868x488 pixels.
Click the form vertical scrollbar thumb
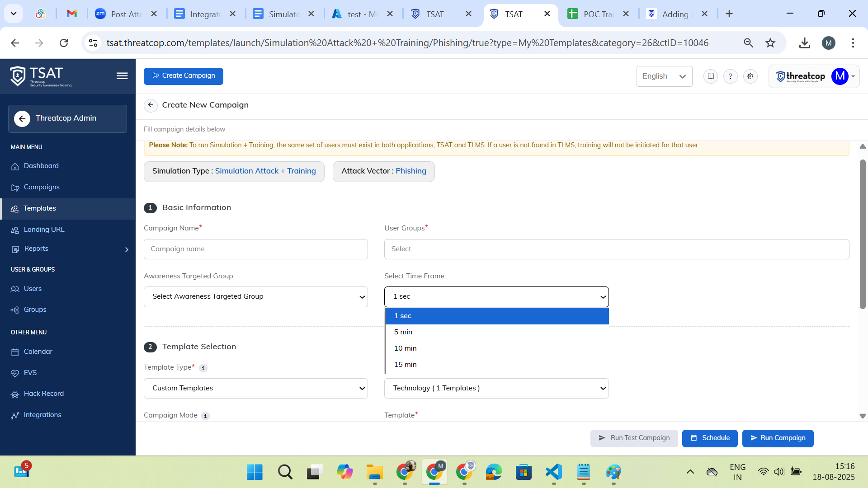(x=863, y=235)
